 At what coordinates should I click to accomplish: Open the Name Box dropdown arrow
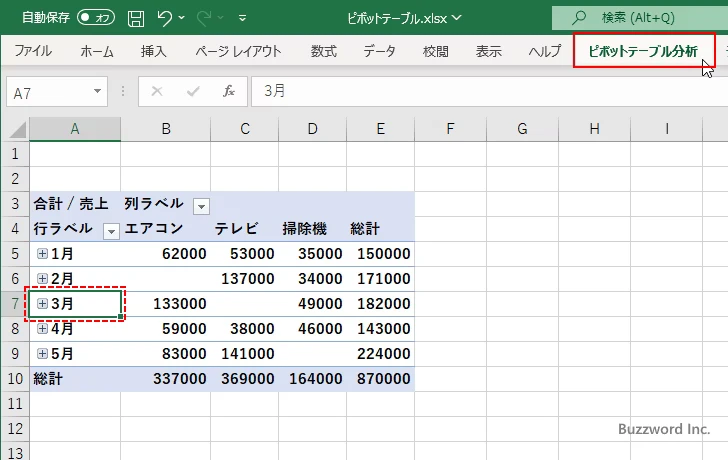97,92
